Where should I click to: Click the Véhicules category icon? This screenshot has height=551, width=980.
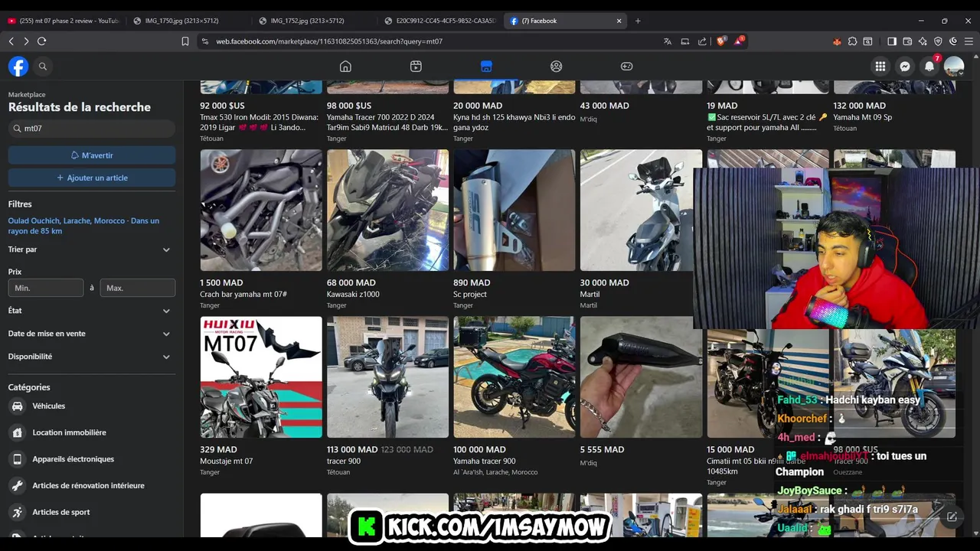pyautogui.click(x=17, y=406)
